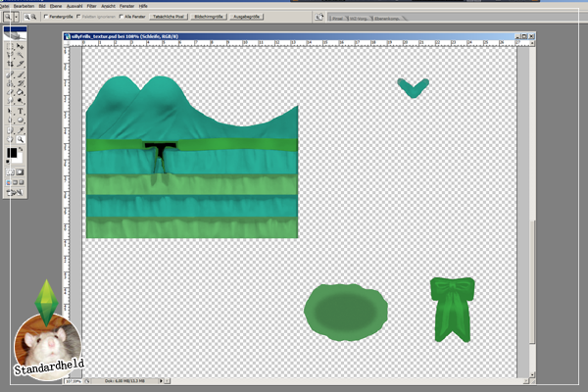Open the zoom tool preset dropdown arrow

(16, 17)
